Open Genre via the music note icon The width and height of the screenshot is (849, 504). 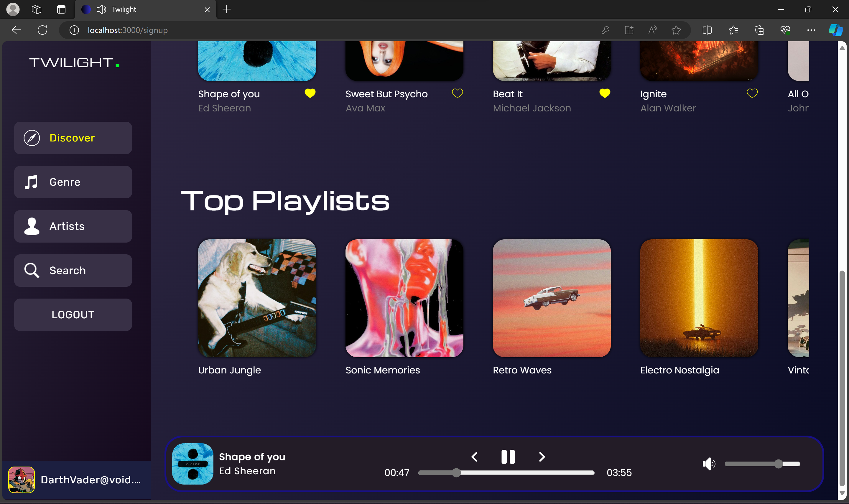pyautogui.click(x=31, y=182)
